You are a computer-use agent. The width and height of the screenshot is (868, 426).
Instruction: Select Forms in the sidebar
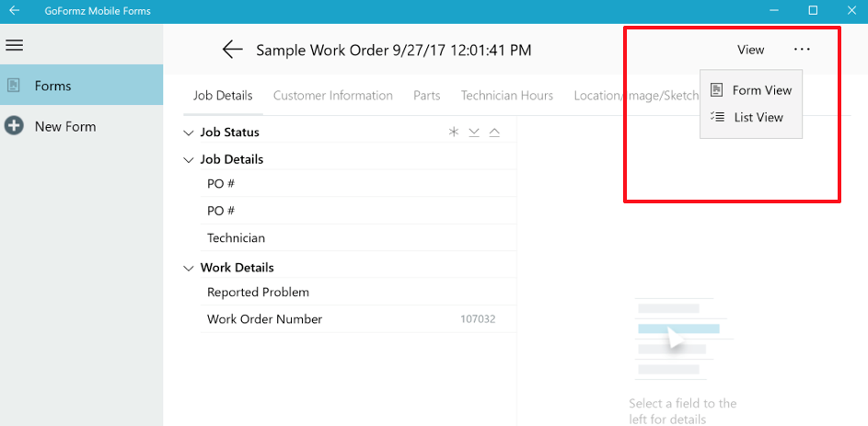pyautogui.click(x=81, y=86)
